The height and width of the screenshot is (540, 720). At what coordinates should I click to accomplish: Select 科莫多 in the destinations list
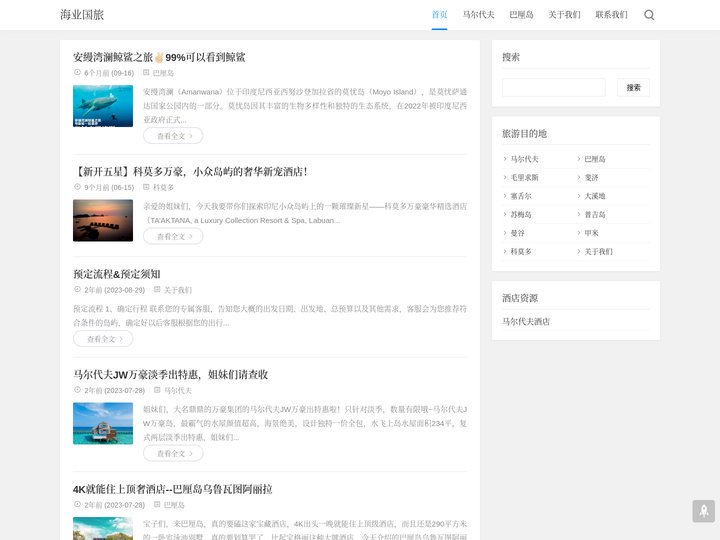click(x=521, y=251)
